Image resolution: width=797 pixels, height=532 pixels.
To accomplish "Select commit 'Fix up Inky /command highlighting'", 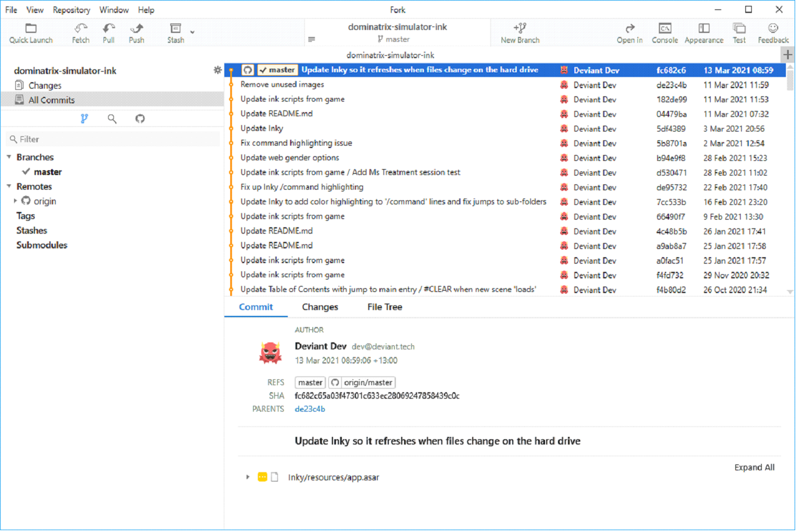I will [505, 187].
